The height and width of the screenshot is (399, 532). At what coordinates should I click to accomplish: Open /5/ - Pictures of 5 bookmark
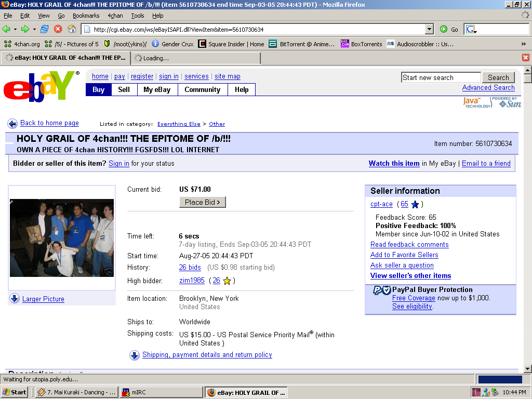pyautogui.click(x=72, y=44)
